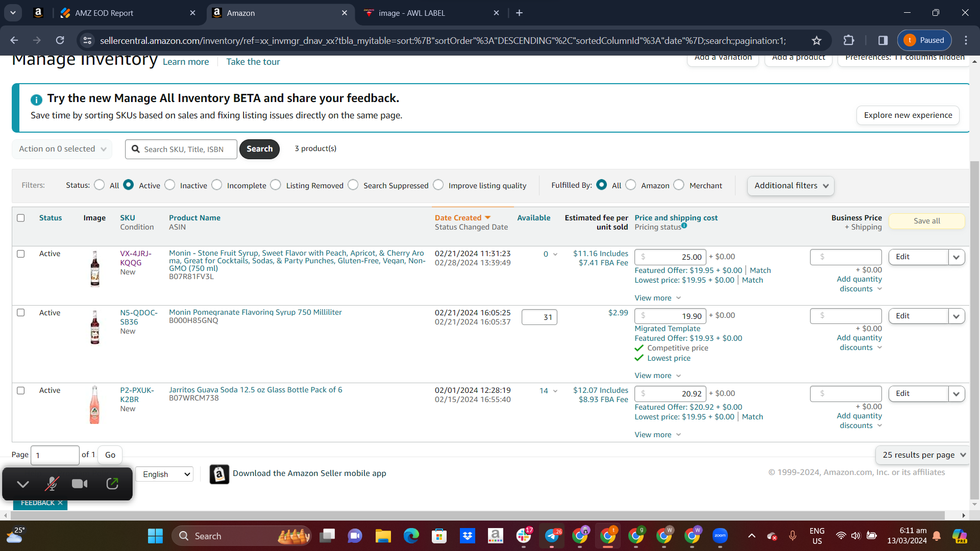Click the share screen icon in meeting bar
This screenshot has height=551, width=980.
pos(112,484)
